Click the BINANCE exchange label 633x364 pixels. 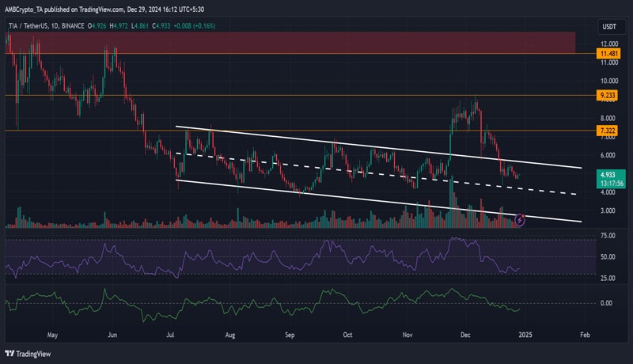(73, 26)
